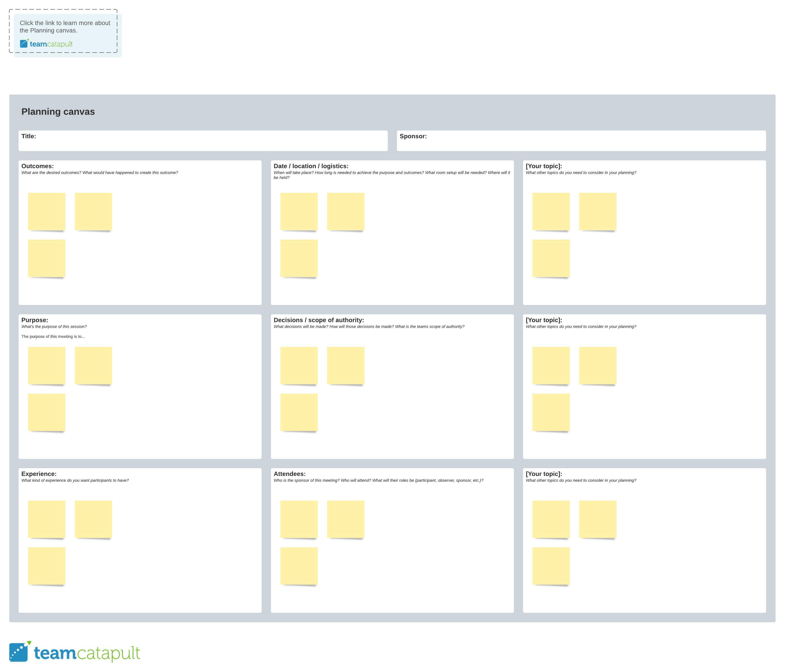Screen dimensions: 785x672
Task: Select the third sticky note under Attendees
Action: [299, 566]
